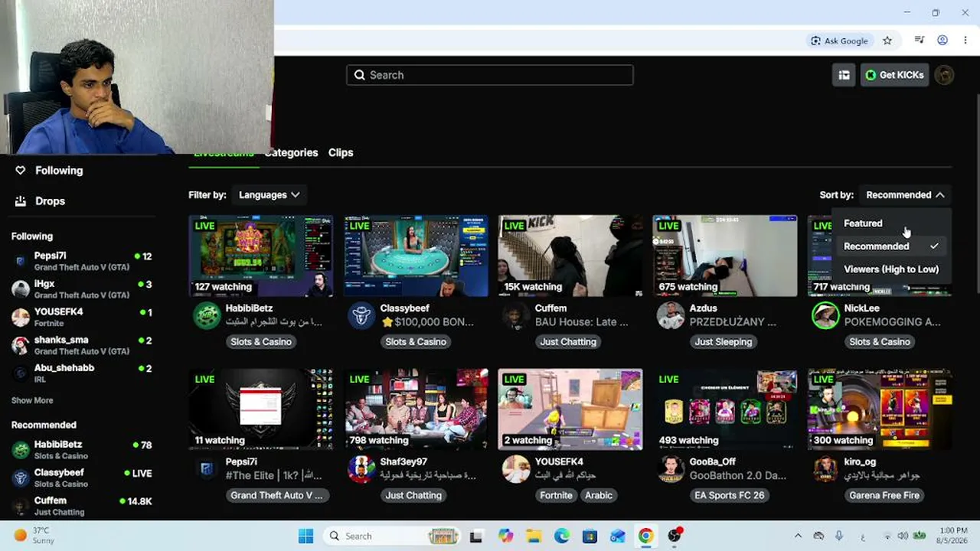Open Grand Theft Auto V tag under Pepsi7i
Viewport: 980px width, 551px height.
coord(276,495)
